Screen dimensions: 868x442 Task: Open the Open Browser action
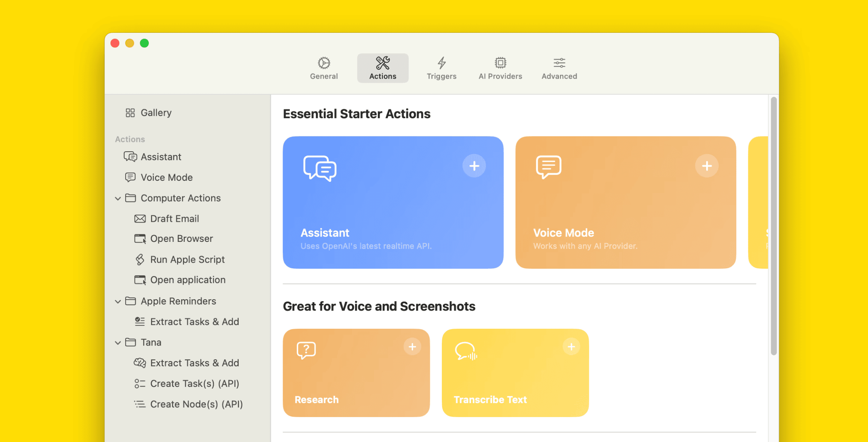coord(181,239)
